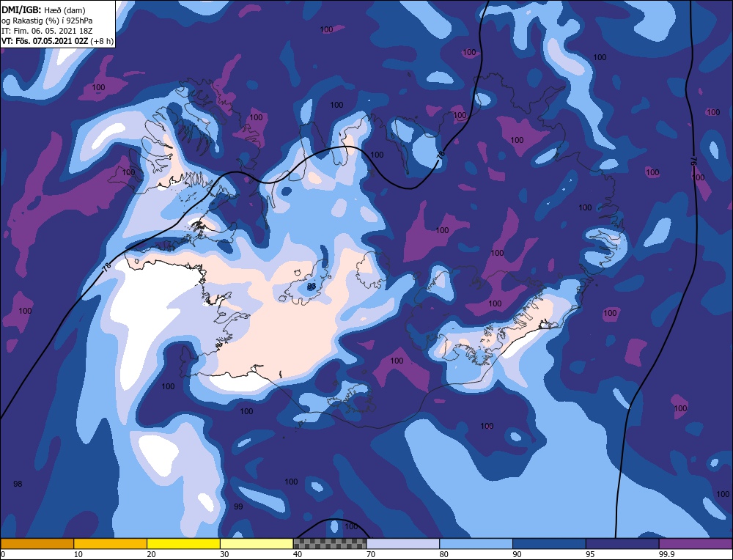Click the 80–90 light blue legend swatch
The height and width of the screenshot is (560, 733).
coord(476,543)
